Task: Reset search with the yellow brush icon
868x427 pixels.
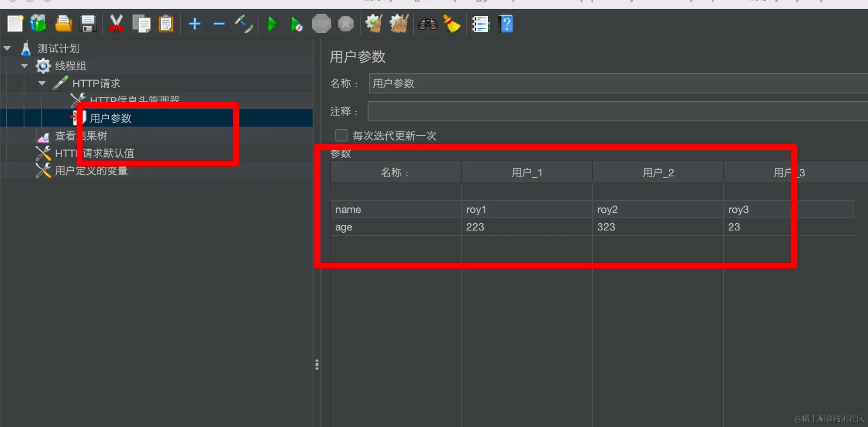Action: [452, 24]
